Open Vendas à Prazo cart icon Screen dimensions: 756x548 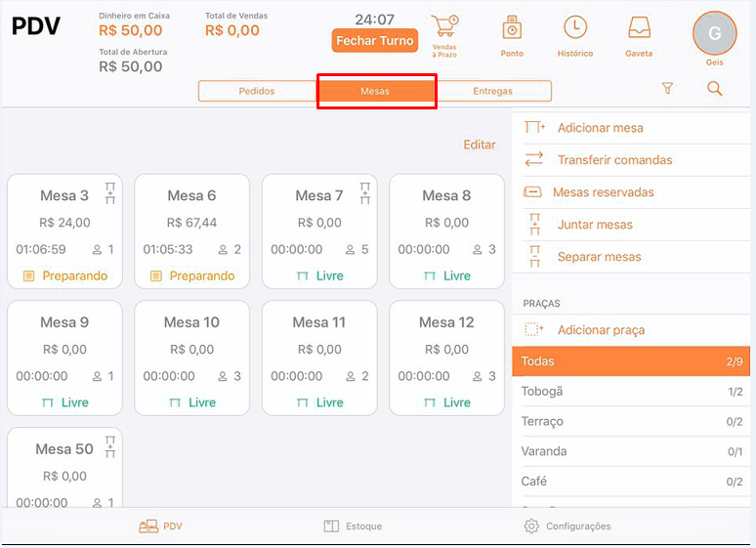pyautogui.click(x=444, y=26)
